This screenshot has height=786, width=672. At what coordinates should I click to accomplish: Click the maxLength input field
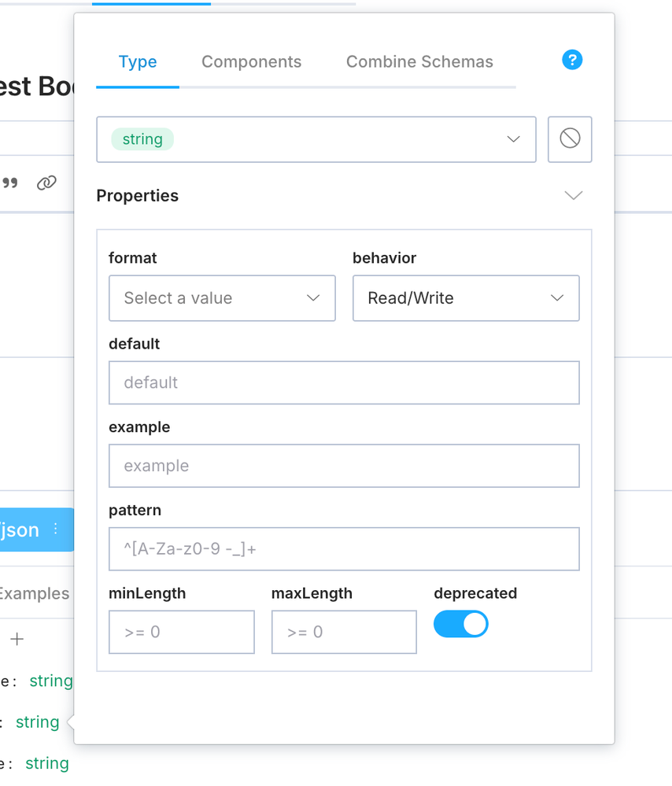pos(344,632)
